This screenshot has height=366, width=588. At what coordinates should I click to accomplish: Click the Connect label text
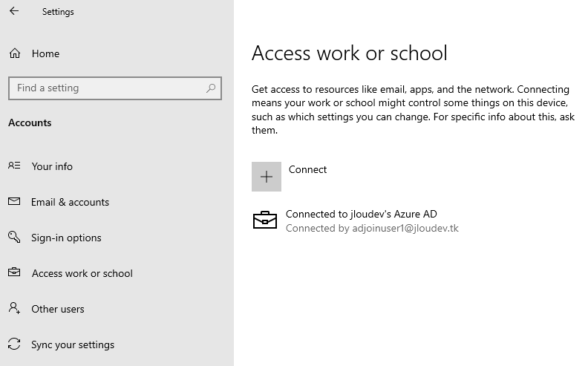tap(307, 169)
